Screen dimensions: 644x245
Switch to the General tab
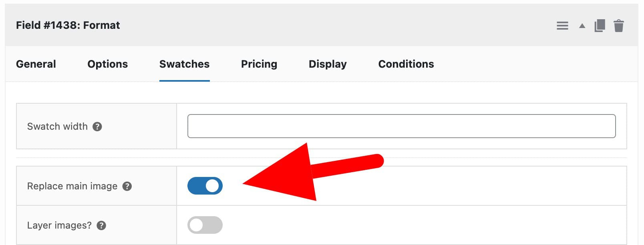[x=36, y=64]
